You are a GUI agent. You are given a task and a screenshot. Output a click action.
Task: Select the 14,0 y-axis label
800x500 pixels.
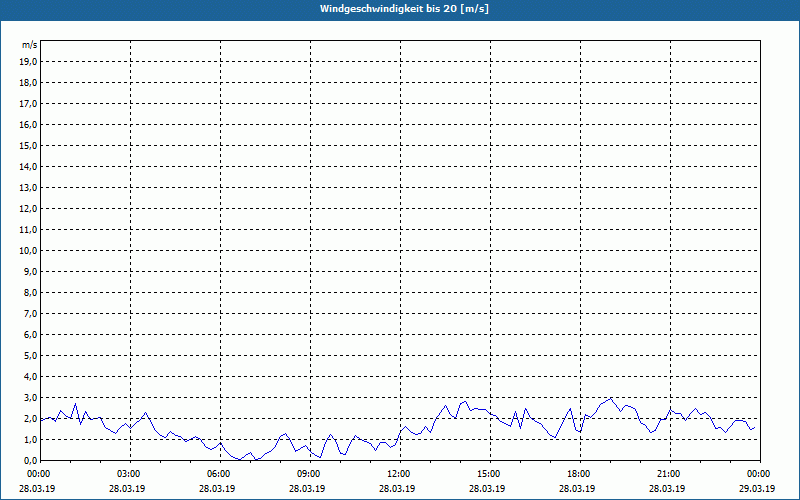coord(28,167)
